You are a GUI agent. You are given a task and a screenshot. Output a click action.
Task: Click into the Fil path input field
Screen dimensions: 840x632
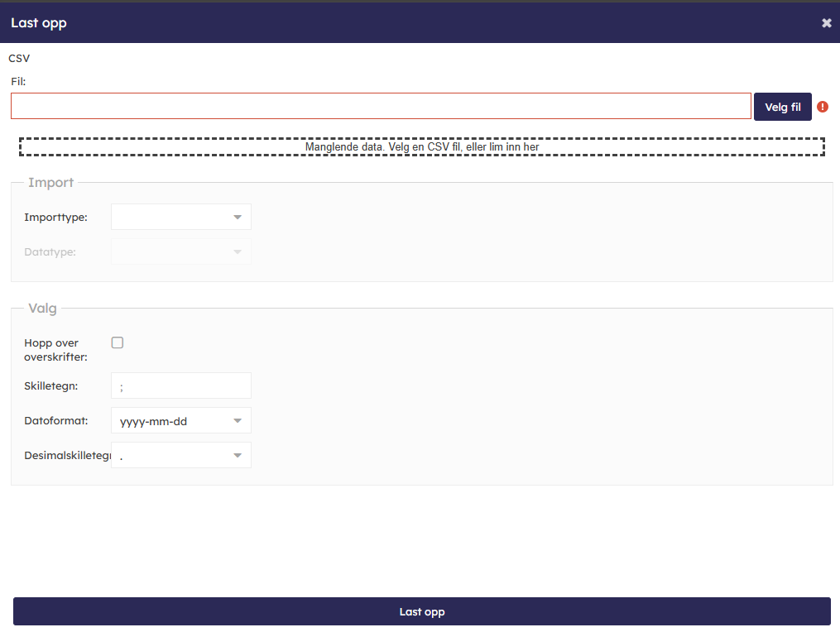[x=381, y=107]
